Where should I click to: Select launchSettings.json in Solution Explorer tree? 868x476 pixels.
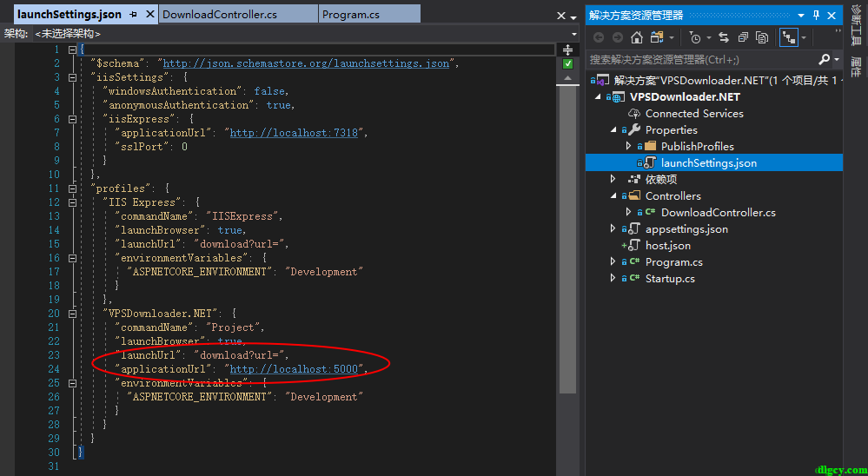coord(714,162)
